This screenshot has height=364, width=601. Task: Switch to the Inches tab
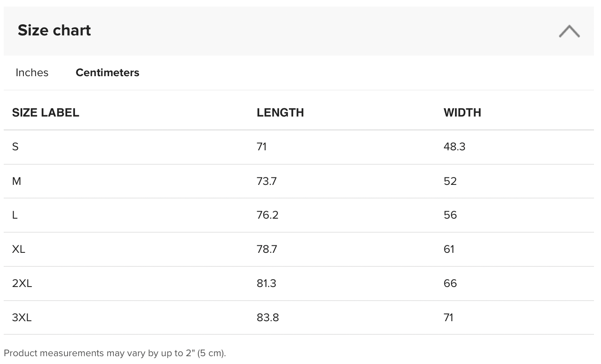[32, 72]
